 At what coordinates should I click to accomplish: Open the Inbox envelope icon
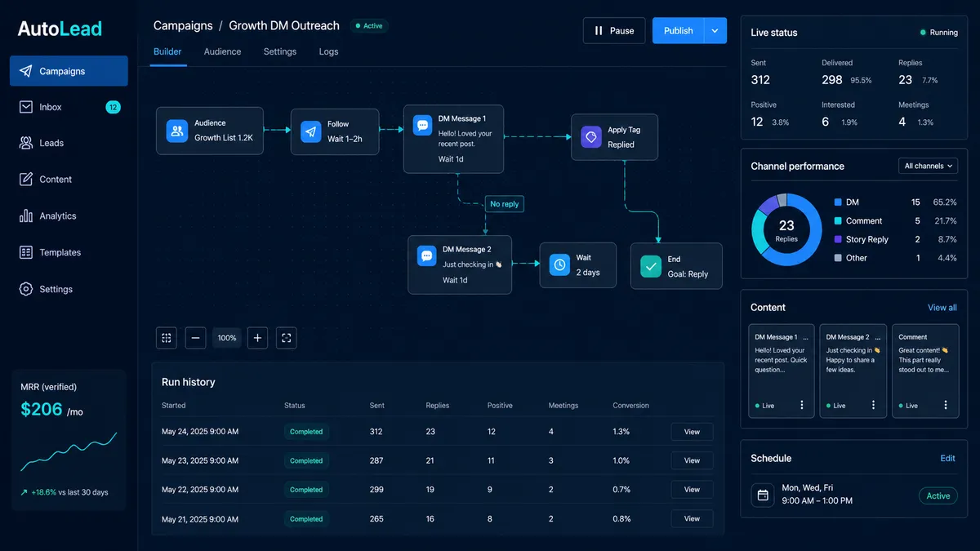[25, 107]
